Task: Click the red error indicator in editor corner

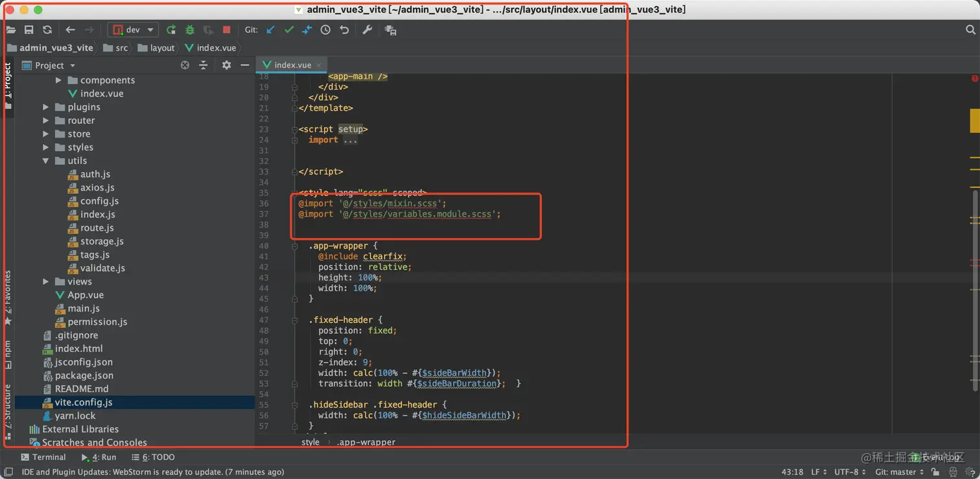Action: (x=975, y=78)
